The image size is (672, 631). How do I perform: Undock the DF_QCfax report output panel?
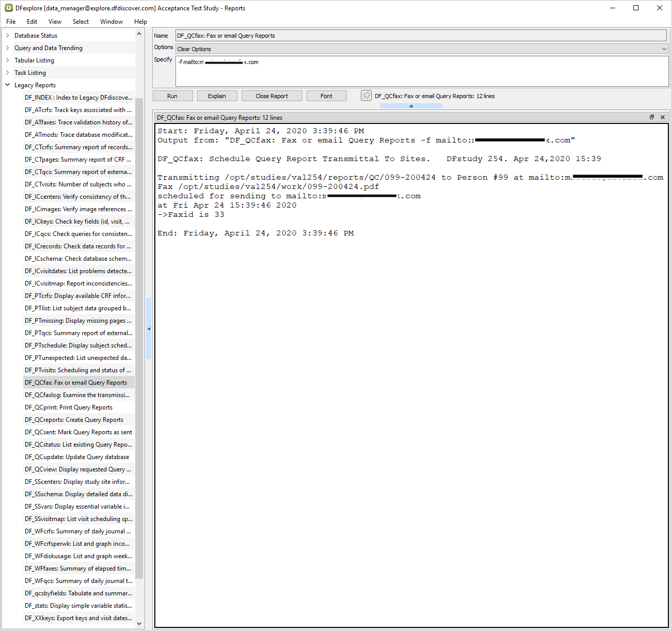652,117
